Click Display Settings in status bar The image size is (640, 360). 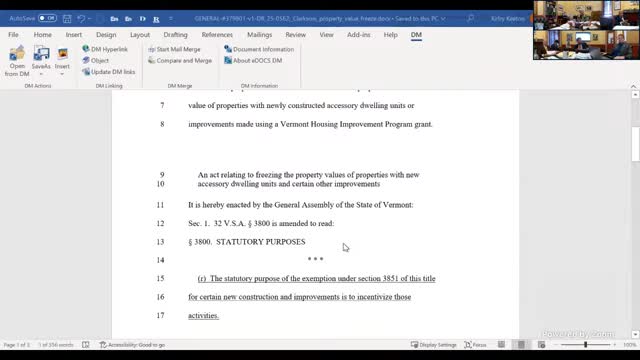[x=433, y=345]
